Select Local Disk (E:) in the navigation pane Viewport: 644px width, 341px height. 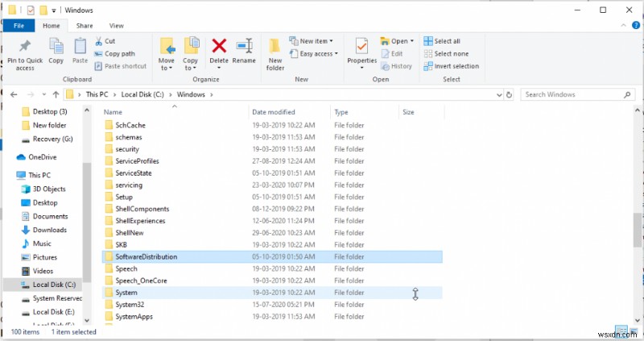tap(53, 312)
